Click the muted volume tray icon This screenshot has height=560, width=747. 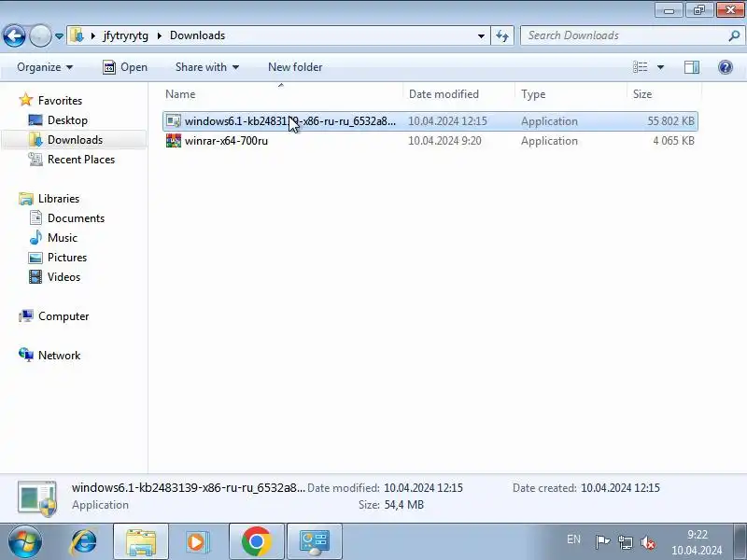point(648,542)
